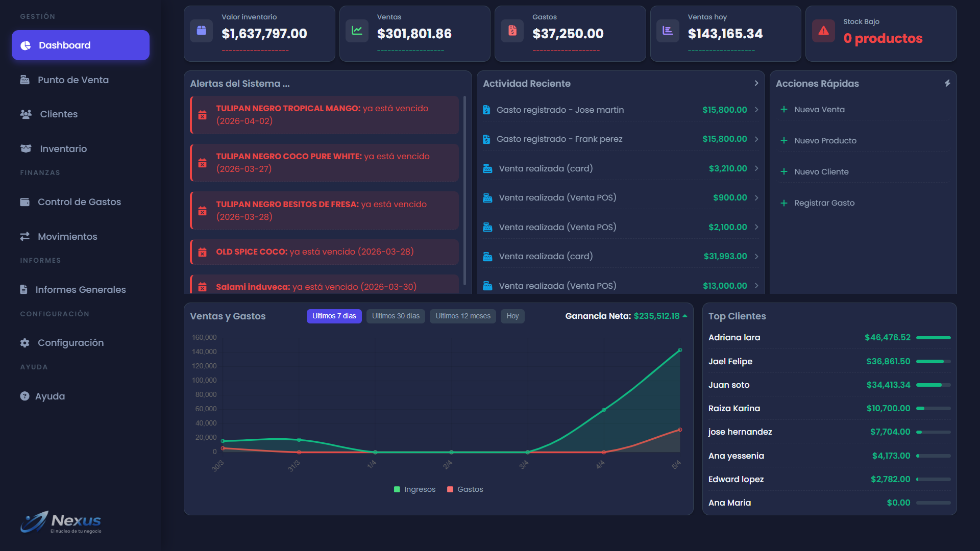Toggle the Ingresos legend series
Image resolution: width=980 pixels, height=551 pixels.
414,489
